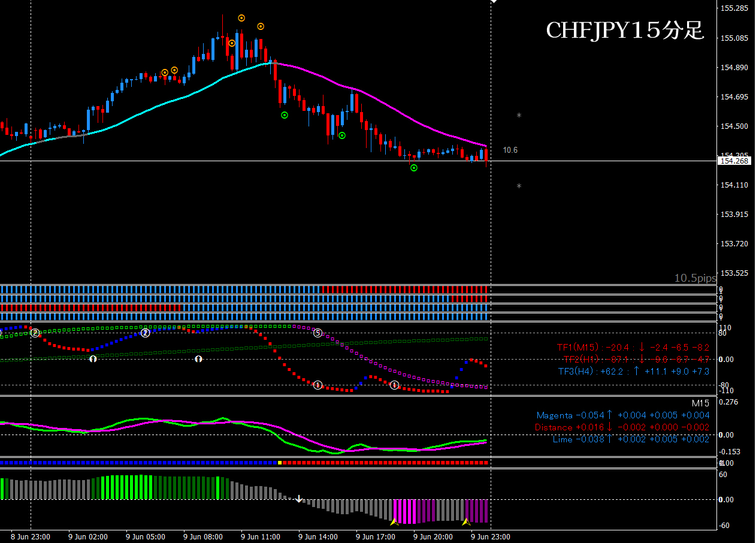Image resolution: width=756 pixels, height=543 pixels.
Task: Click the CHFJPY15分足 chart title
Action: tap(625, 30)
